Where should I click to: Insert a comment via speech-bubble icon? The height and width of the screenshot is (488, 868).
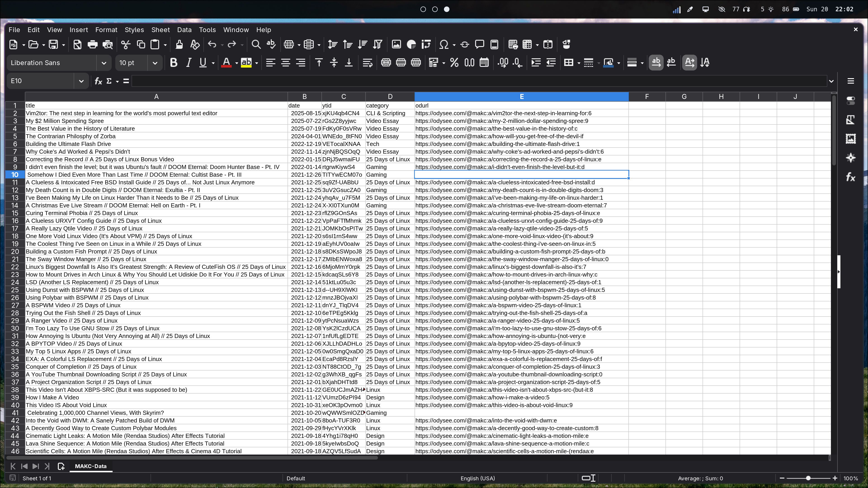tap(479, 45)
